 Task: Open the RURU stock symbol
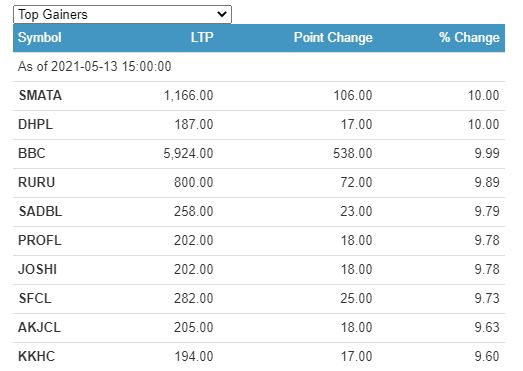click(x=36, y=182)
